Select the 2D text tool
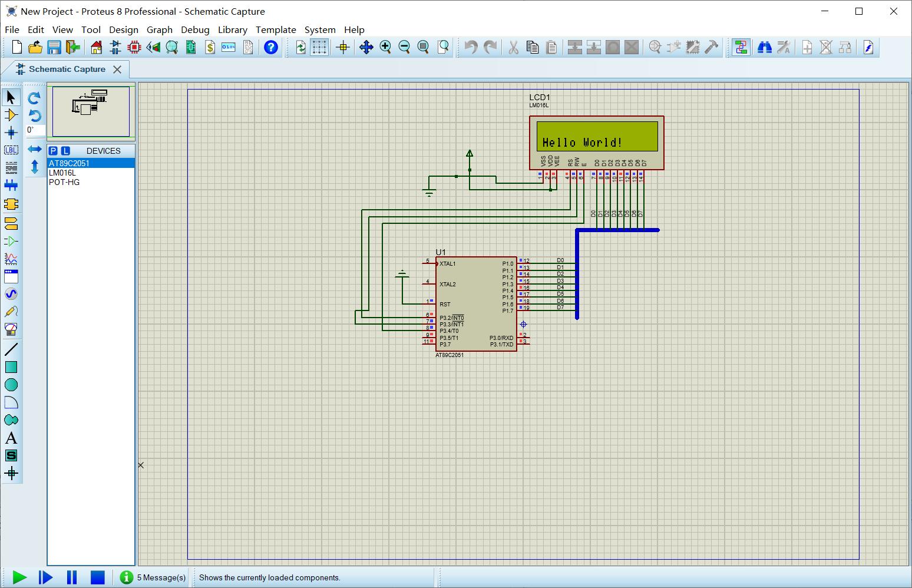The width and height of the screenshot is (912, 588). coord(11,438)
